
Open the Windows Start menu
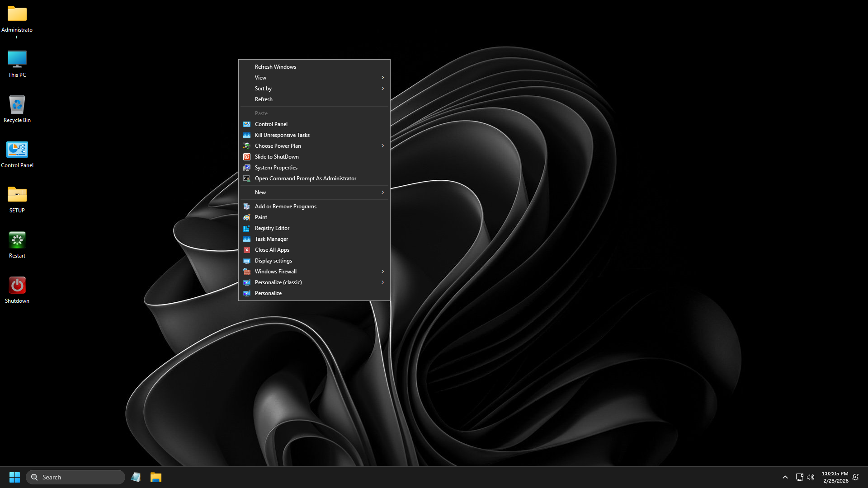point(14,477)
